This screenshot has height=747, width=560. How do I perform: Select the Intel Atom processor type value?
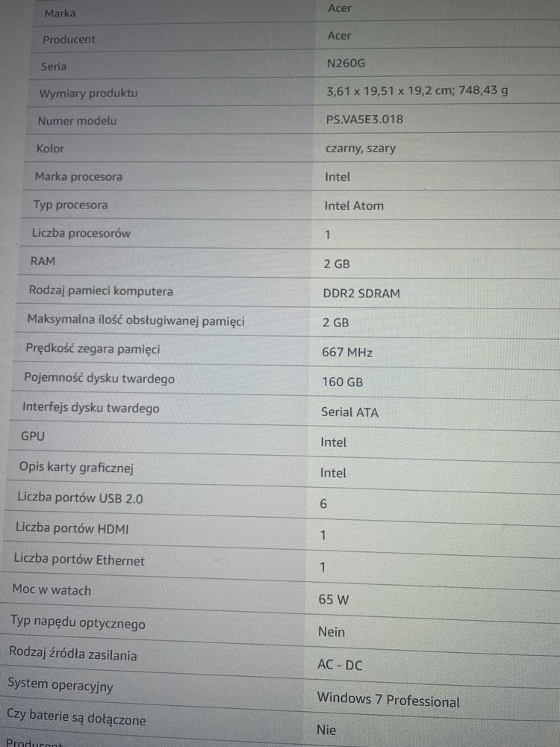pos(354,206)
